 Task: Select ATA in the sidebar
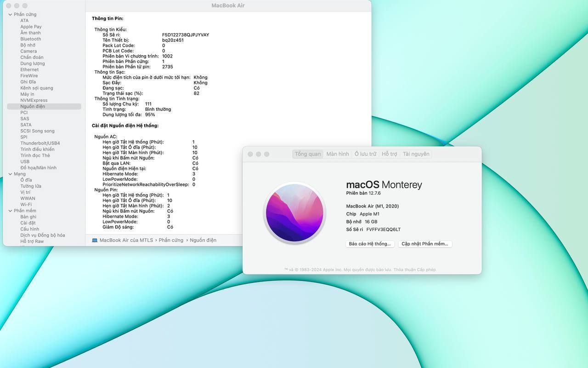(24, 21)
